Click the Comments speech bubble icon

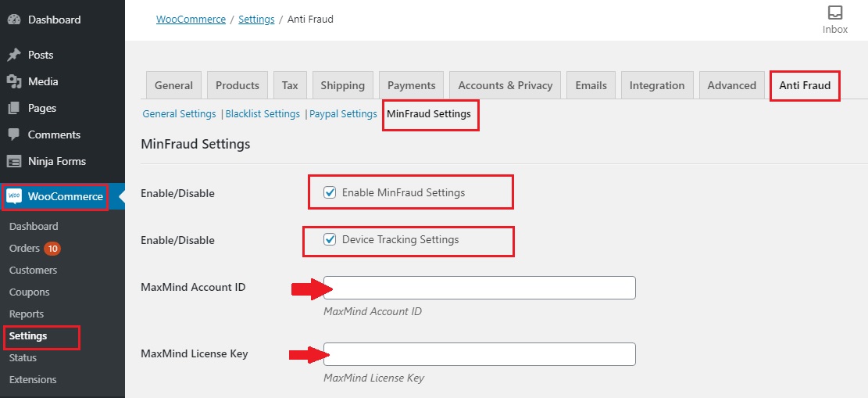tap(14, 134)
